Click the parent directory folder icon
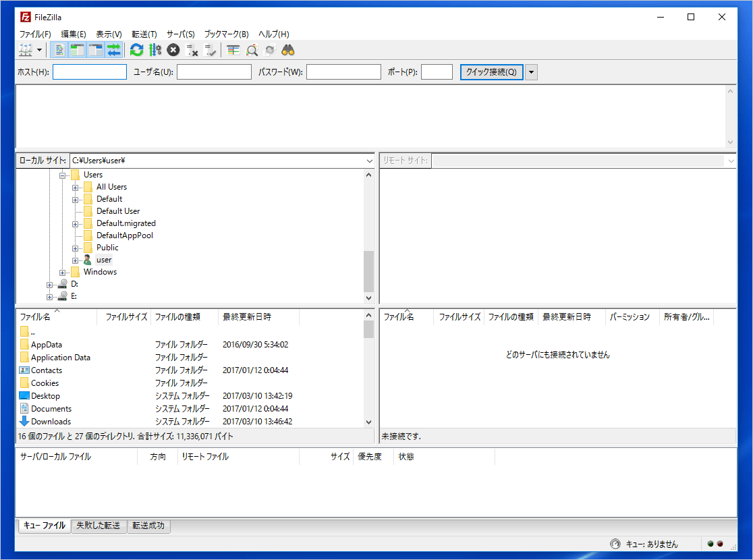753x560 pixels. [24, 332]
